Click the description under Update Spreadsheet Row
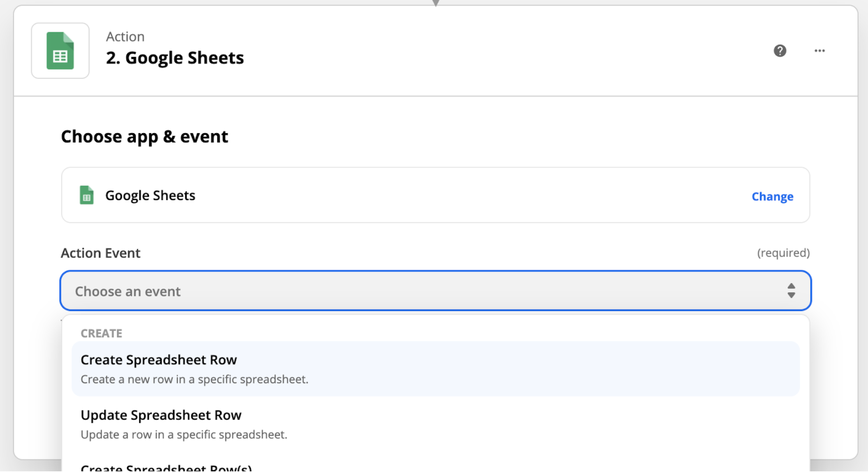 185,434
